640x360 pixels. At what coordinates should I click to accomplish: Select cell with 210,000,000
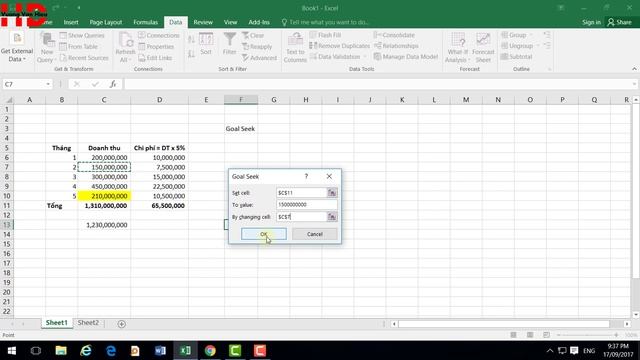pos(104,196)
